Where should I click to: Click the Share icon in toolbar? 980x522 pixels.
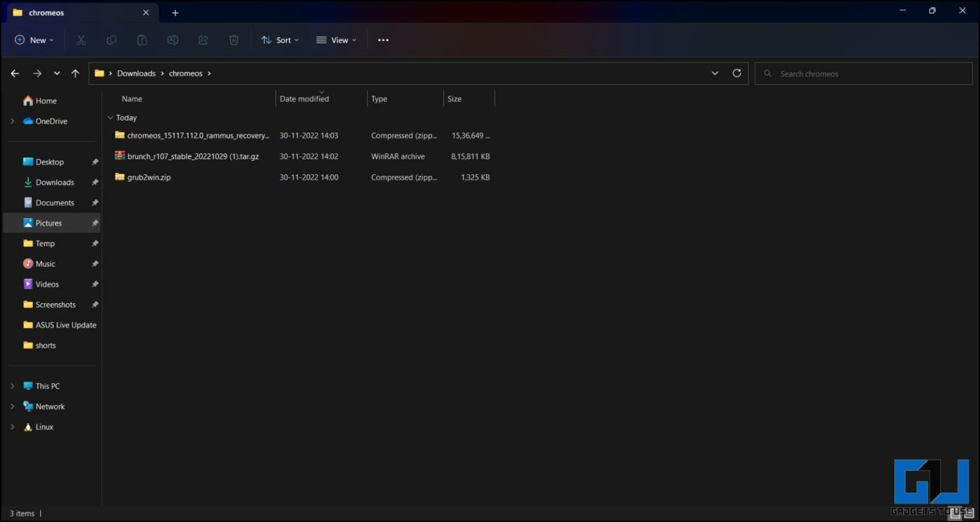point(203,40)
